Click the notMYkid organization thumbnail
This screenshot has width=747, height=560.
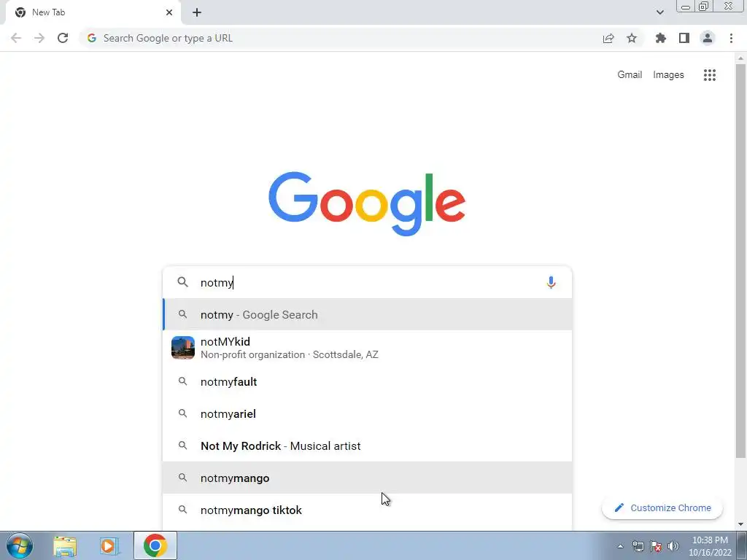pyautogui.click(x=183, y=348)
